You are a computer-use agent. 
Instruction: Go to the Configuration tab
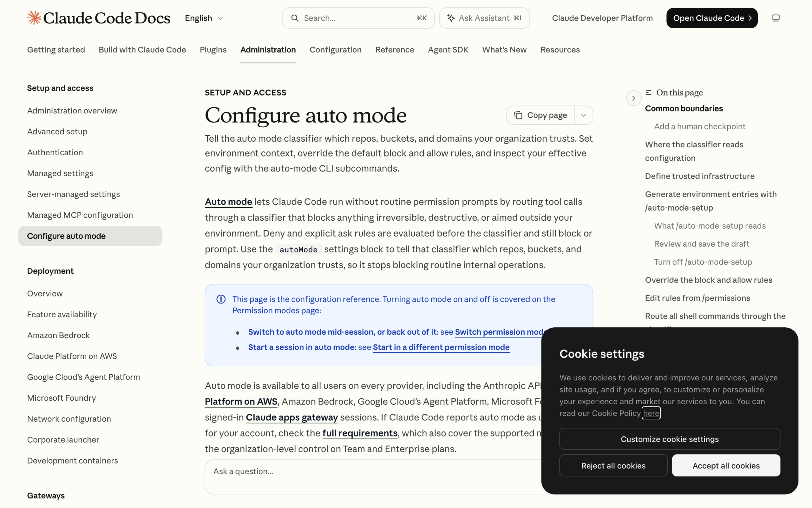tap(336, 50)
